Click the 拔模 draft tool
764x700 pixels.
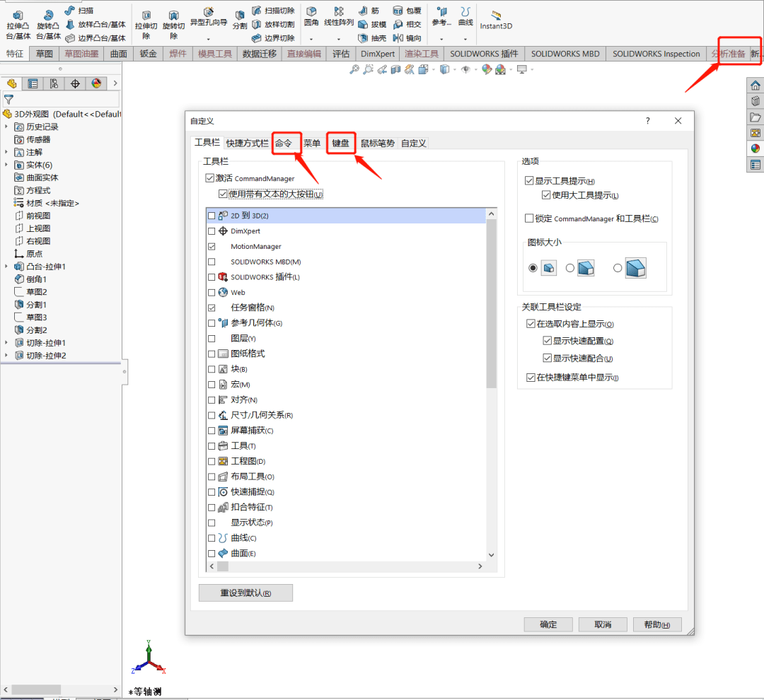372,24
